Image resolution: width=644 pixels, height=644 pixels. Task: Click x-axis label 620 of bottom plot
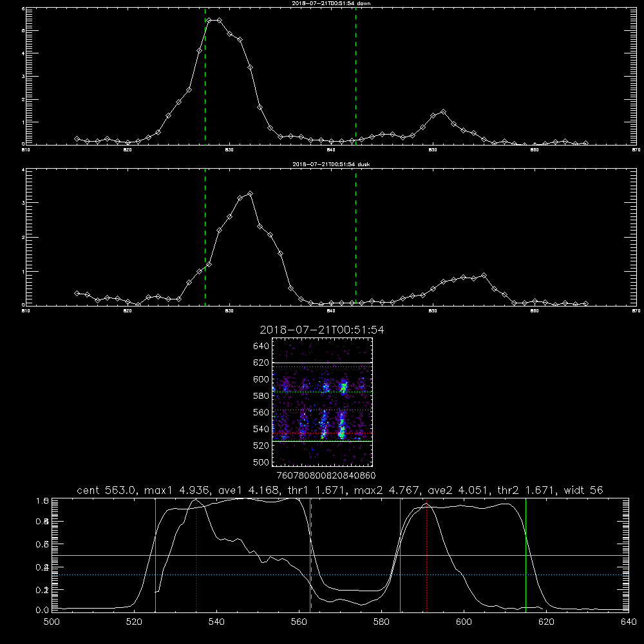click(546, 622)
